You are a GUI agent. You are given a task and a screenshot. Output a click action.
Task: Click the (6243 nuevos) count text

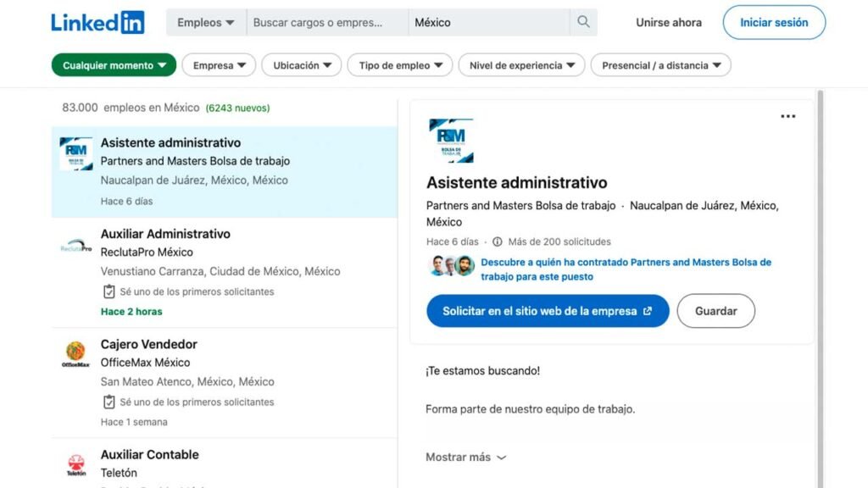[237, 108]
